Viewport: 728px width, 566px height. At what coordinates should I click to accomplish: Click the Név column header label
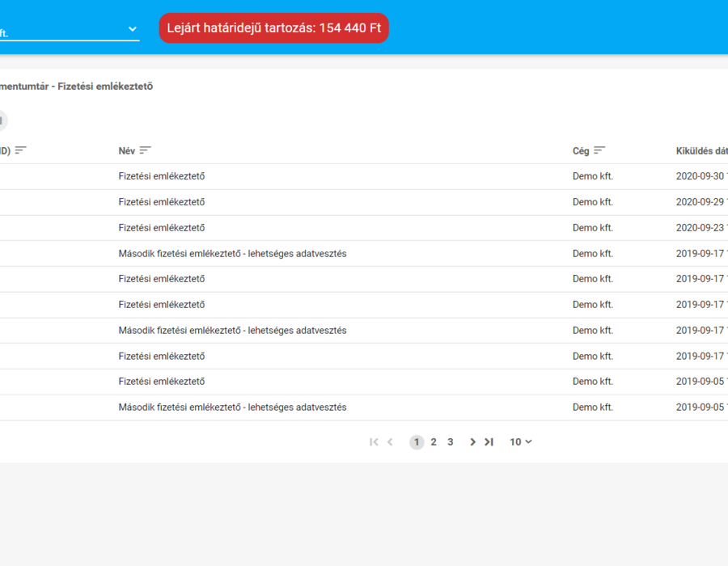[x=127, y=150]
